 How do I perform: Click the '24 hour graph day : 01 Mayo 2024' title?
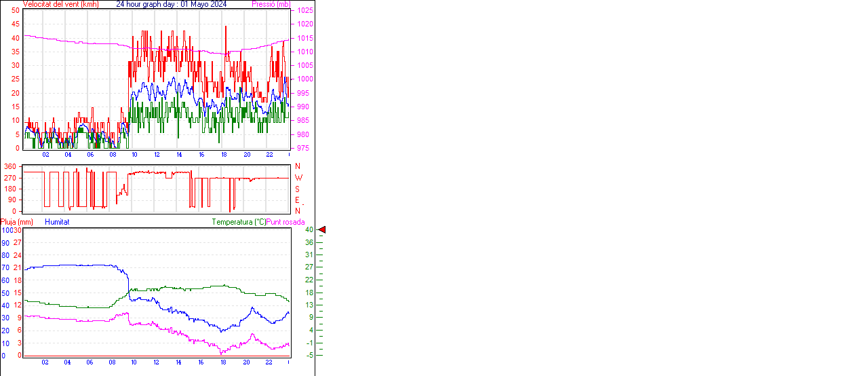[171, 4]
